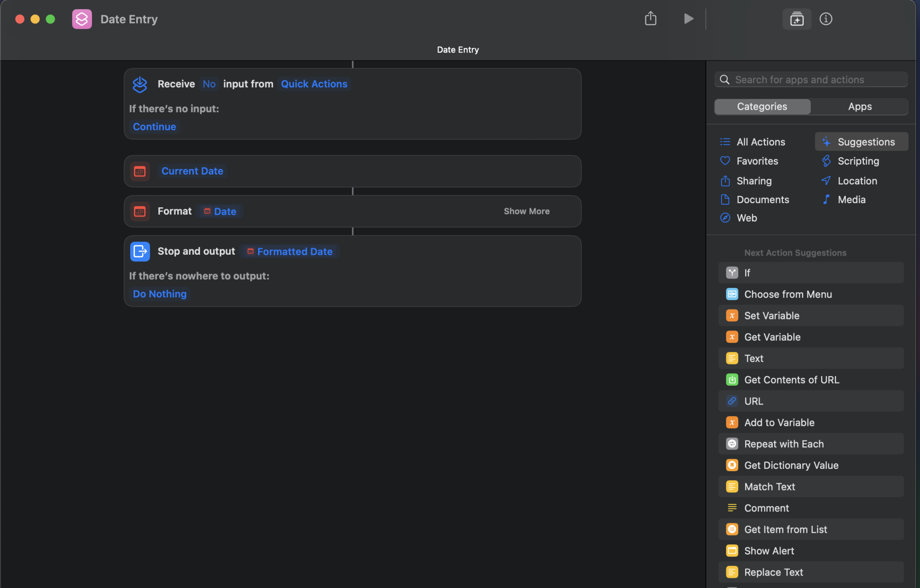Add the Get Contents of URL action

pos(811,380)
